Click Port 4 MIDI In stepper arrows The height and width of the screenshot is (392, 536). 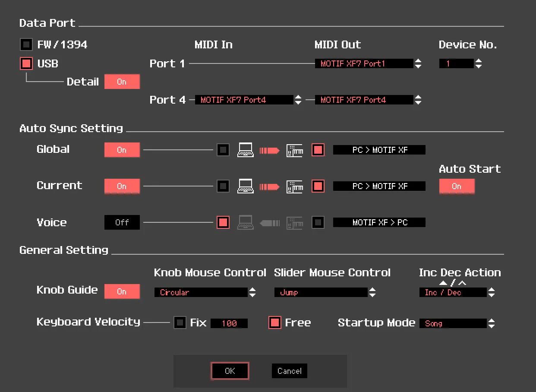point(298,100)
